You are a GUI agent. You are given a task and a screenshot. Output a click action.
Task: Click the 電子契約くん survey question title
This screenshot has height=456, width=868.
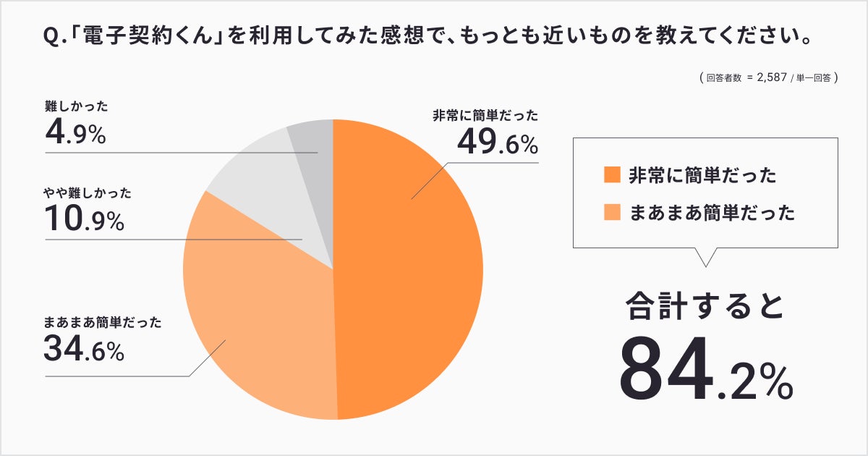pyautogui.click(x=427, y=36)
